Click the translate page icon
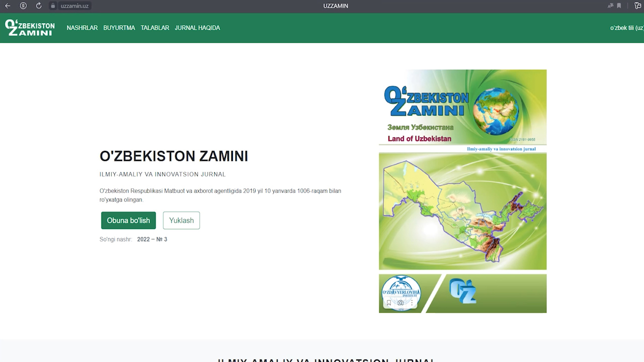644x362 pixels. [x=610, y=6]
